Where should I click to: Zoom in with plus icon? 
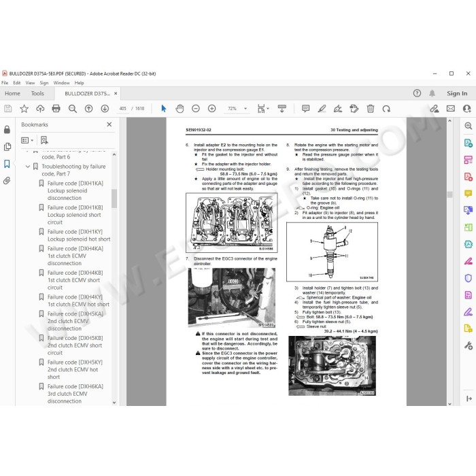click(212, 109)
